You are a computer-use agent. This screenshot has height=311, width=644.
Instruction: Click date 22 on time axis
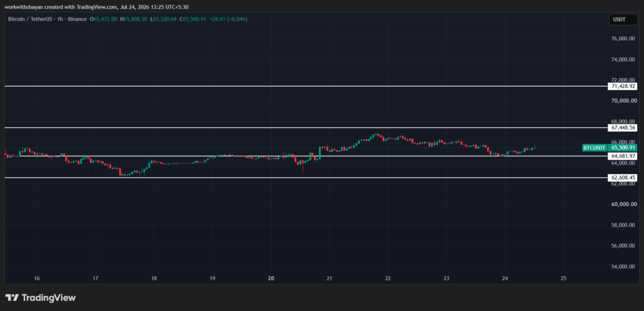388,278
